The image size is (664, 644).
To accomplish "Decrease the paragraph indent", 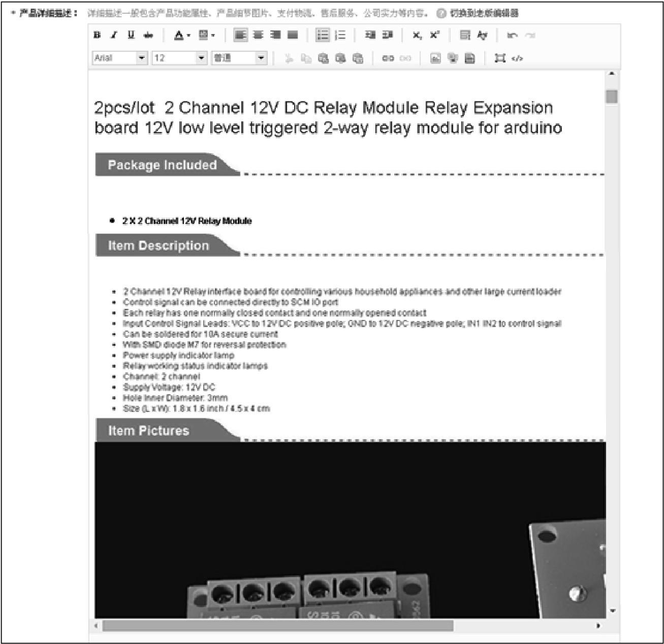I will [370, 35].
